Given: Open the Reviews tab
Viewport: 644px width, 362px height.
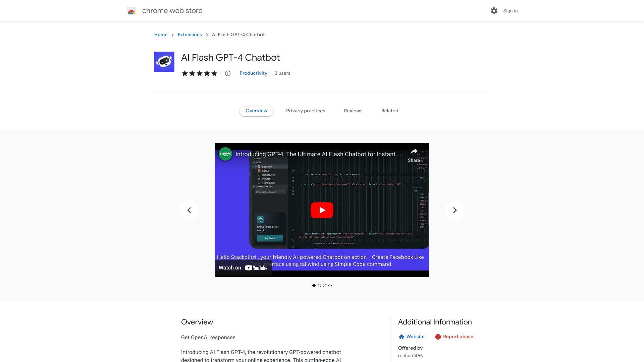Looking at the screenshot, I should [353, 111].
